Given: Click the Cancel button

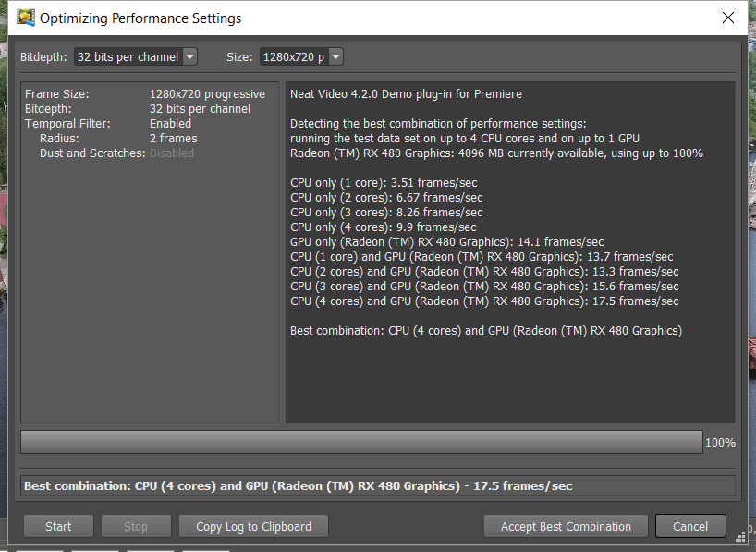Looking at the screenshot, I should click(690, 526).
